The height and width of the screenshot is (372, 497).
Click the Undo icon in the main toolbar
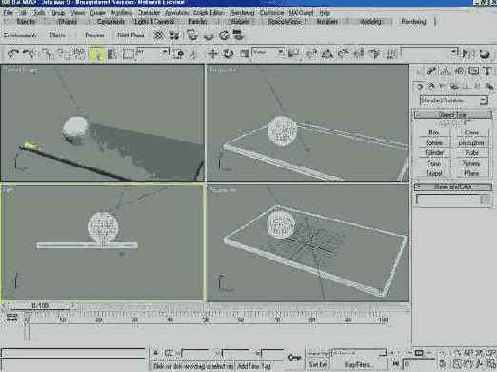click(13, 53)
